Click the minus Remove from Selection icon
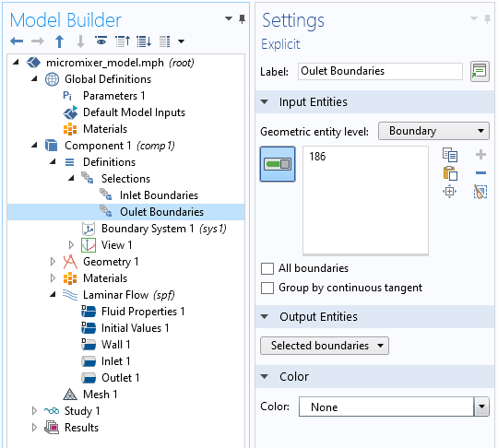Viewport: 498px width, 448px height. (480, 173)
